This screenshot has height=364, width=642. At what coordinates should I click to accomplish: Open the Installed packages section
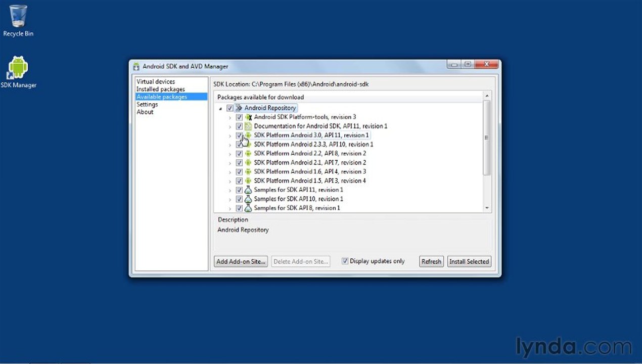[160, 89]
